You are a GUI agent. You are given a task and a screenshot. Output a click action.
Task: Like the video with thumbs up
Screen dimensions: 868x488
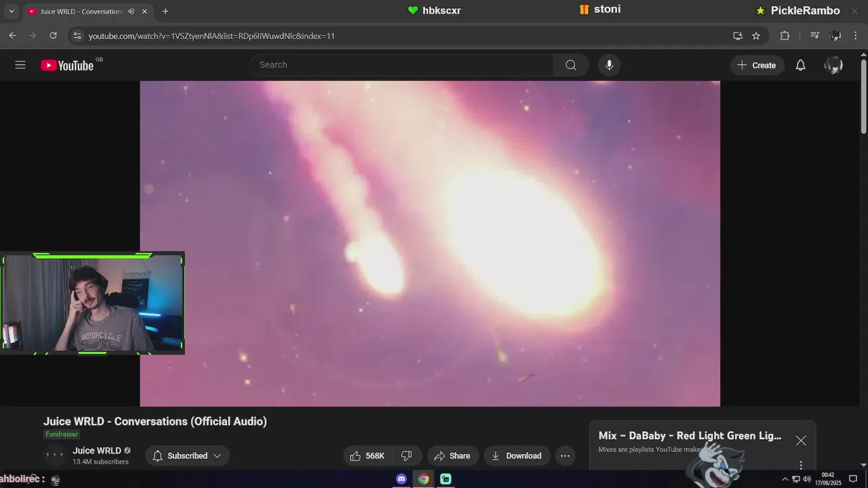[x=367, y=456]
